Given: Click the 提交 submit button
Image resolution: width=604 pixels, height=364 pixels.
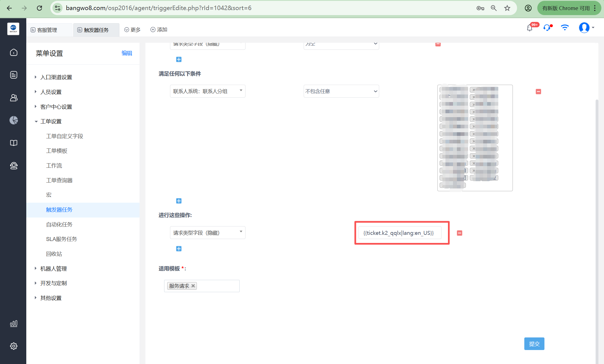Looking at the screenshot, I should [x=534, y=344].
